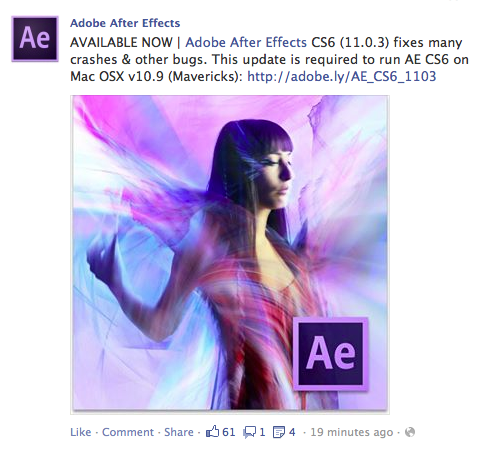The width and height of the screenshot is (495, 459).
Task: Click the thumbs-up likes icon
Action: point(212,432)
